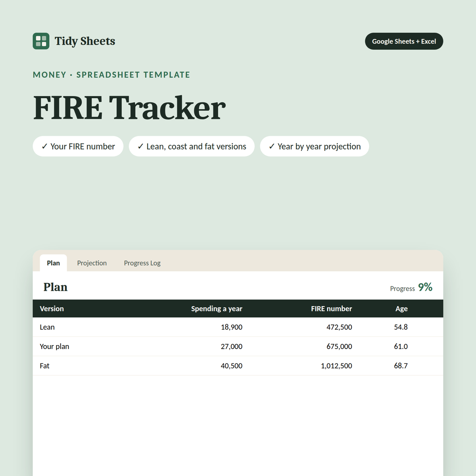Switch to the Projection tab
The height and width of the screenshot is (476, 476).
(92, 263)
